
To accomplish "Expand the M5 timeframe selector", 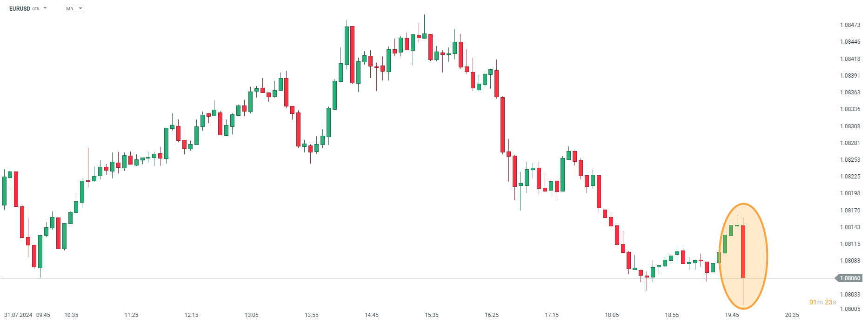I will coord(74,8).
